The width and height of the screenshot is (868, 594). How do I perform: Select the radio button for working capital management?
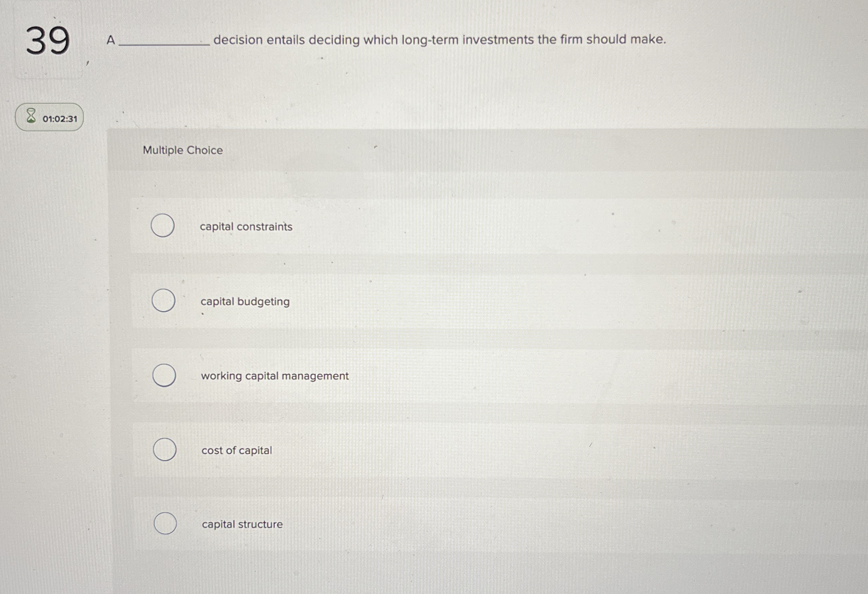tap(164, 375)
